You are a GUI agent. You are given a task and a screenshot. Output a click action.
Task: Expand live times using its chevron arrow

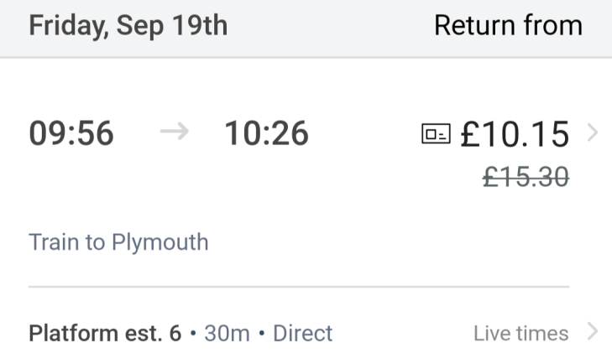[593, 333]
